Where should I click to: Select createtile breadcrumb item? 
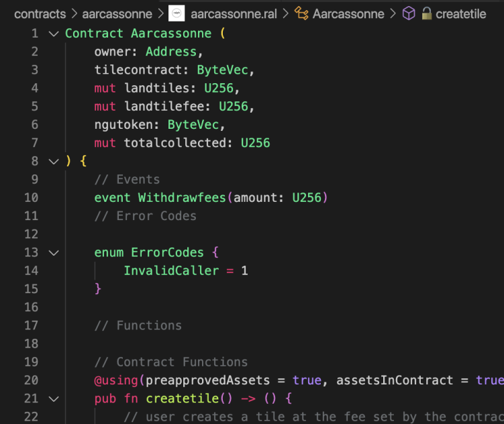point(460,14)
